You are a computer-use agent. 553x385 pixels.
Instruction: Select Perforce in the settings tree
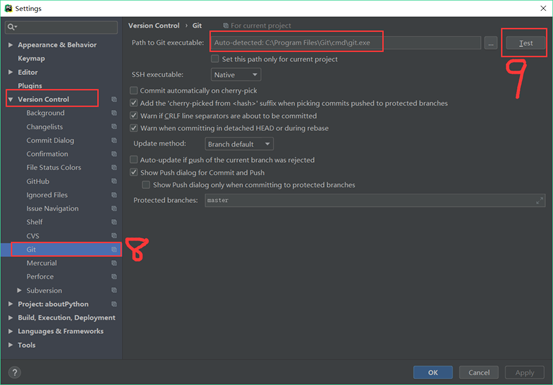40,277
